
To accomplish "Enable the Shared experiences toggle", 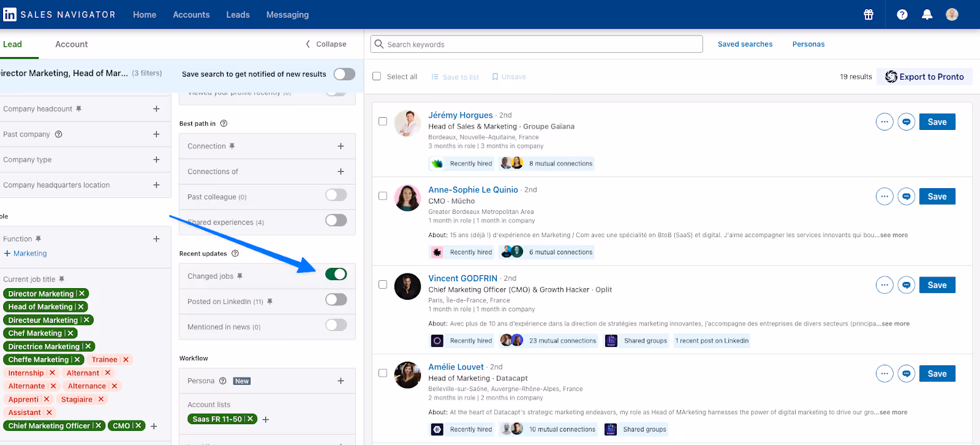I will [336, 220].
